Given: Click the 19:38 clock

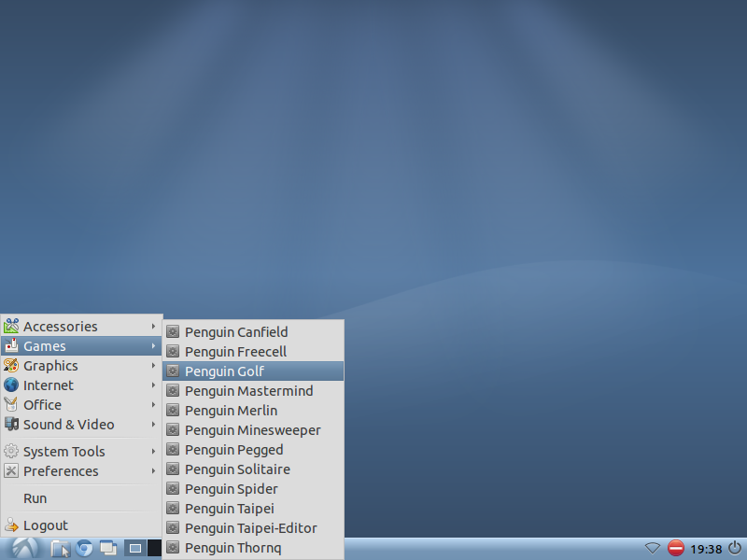Looking at the screenshot, I should coord(706,549).
